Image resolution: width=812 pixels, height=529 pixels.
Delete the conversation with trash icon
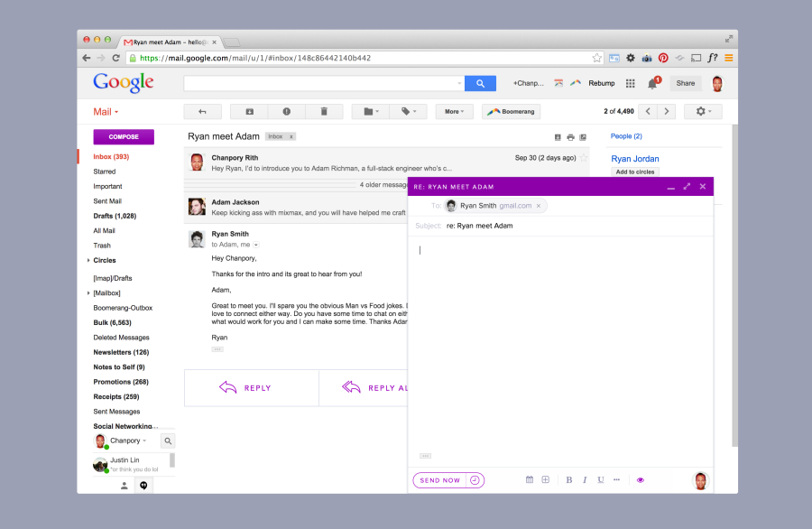(324, 111)
